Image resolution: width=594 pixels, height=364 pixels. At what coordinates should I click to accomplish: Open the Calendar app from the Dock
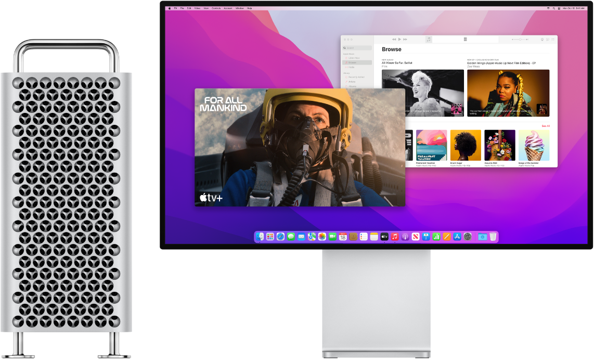click(x=343, y=237)
